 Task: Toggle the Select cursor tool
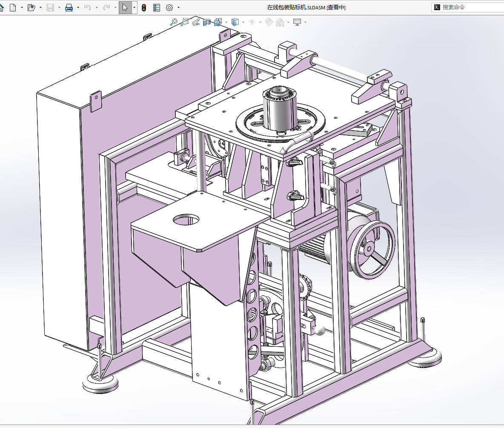[x=125, y=7]
